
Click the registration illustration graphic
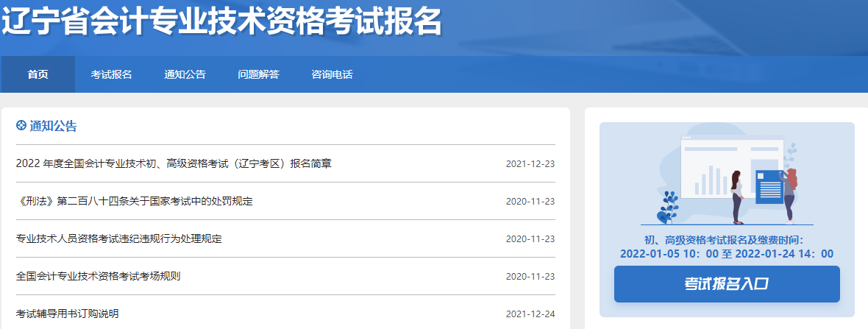[727, 180]
